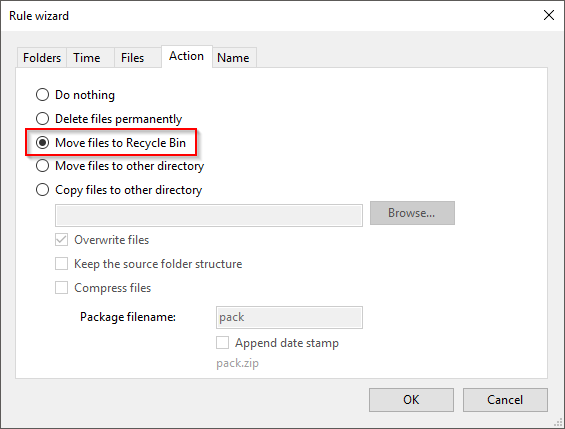Switch to the Folders tab
Viewport: 565px width, 429px height.
(x=42, y=58)
